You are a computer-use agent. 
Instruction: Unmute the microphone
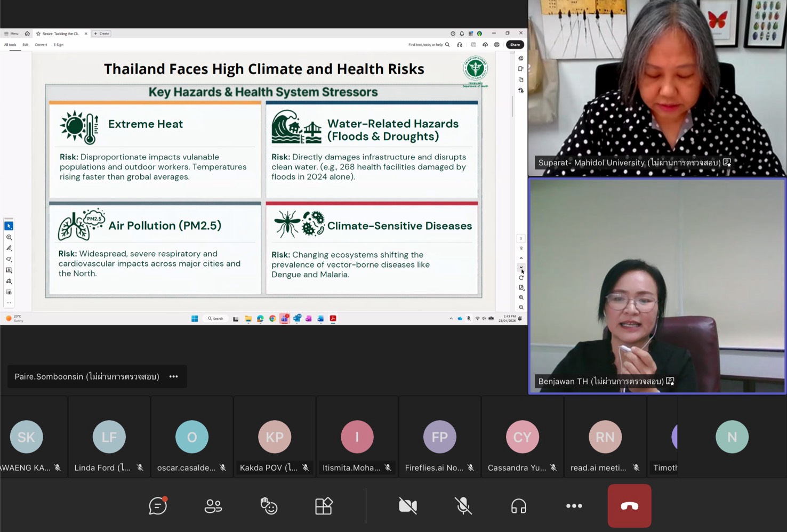(x=463, y=506)
